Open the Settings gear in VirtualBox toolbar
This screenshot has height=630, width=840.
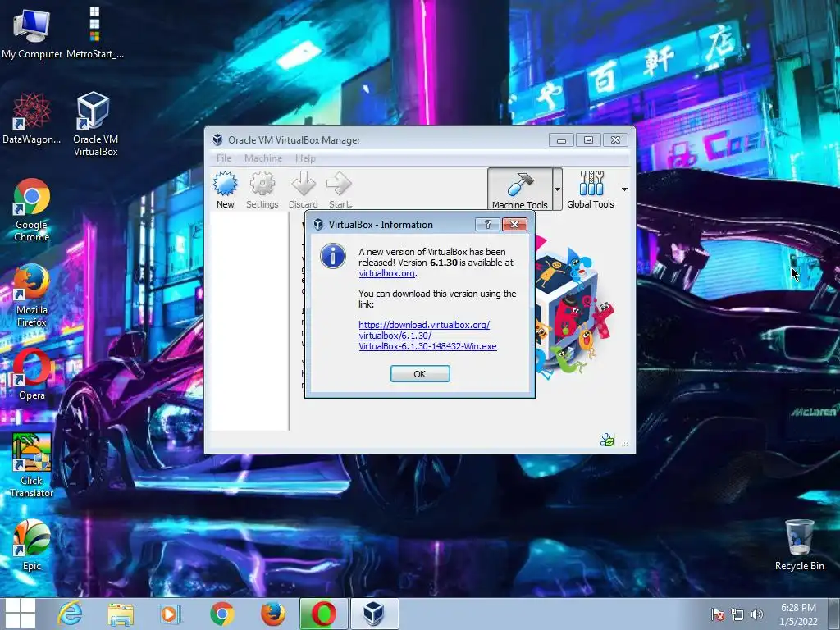click(262, 189)
